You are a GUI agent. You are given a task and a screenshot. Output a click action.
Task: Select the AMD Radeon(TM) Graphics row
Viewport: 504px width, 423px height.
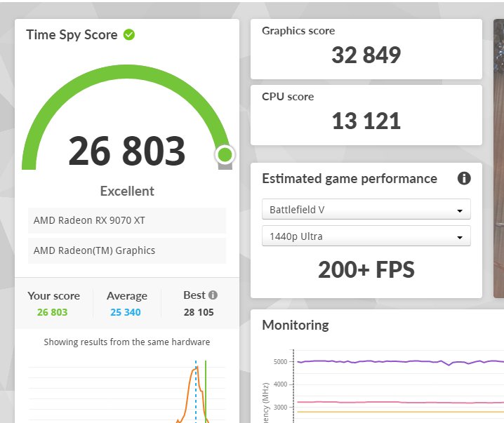[x=127, y=250]
